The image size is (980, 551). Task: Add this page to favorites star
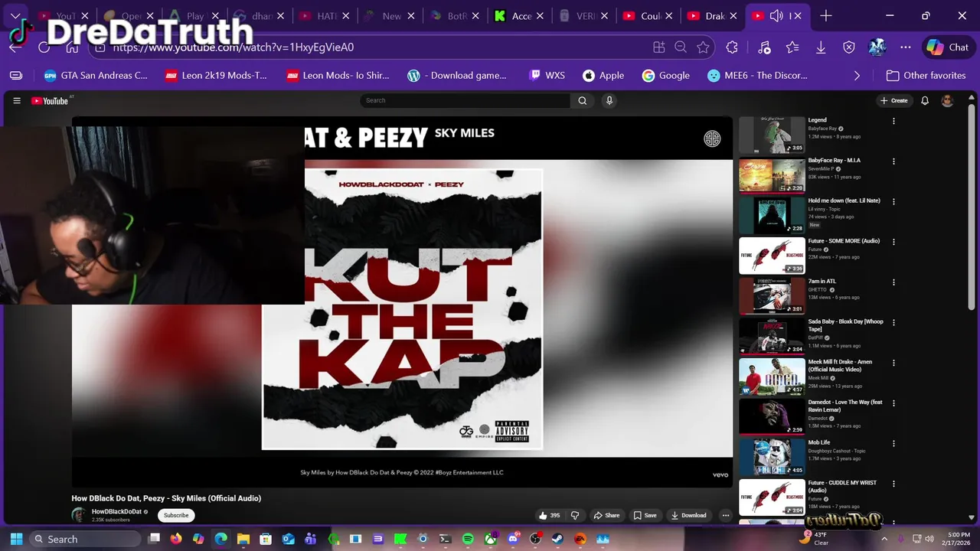pos(703,47)
